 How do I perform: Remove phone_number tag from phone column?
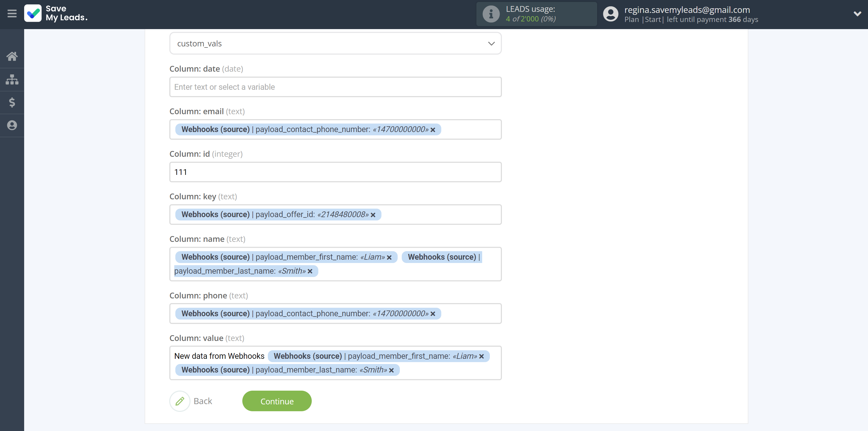coord(433,314)
